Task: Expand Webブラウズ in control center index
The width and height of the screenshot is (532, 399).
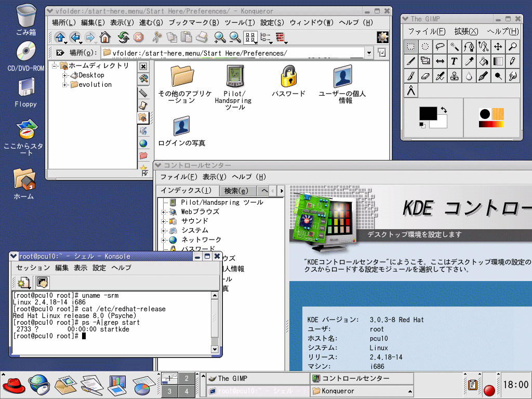Action: coord(163,212)
